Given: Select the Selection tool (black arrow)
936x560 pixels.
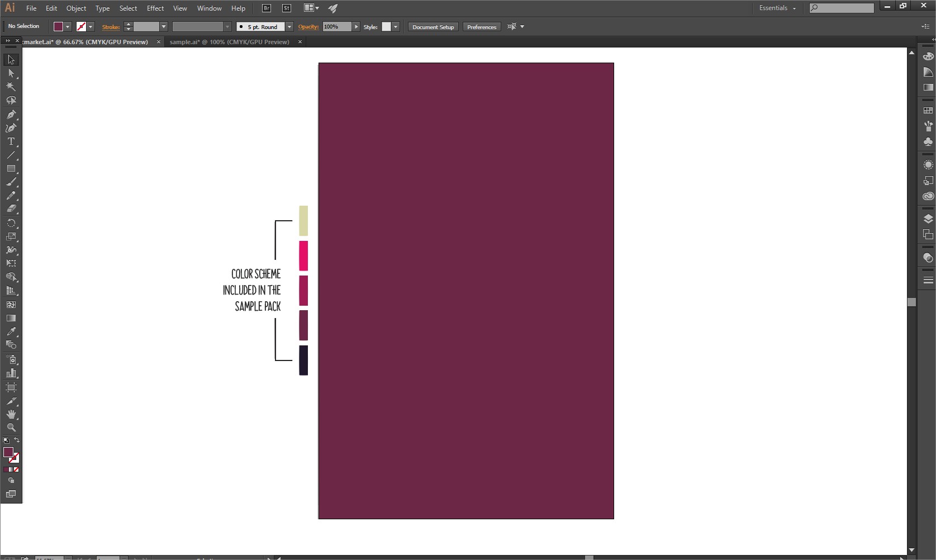Looking at the screenshot, I should [11, 60].
